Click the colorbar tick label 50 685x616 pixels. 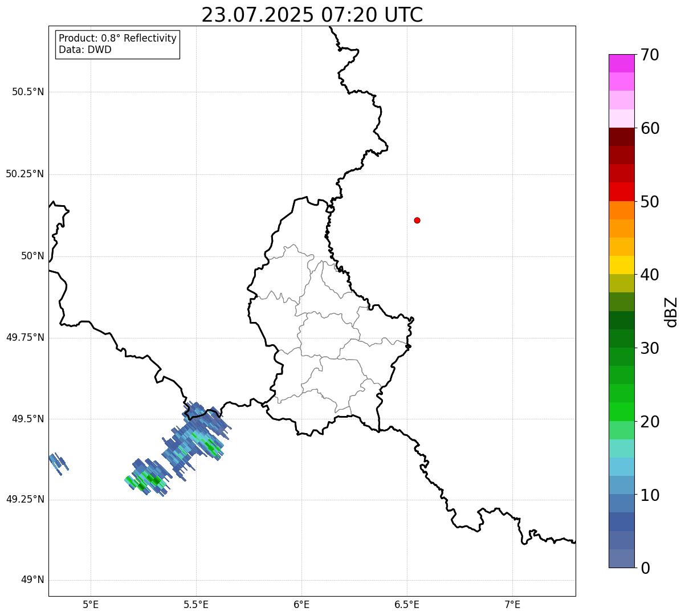650,202
